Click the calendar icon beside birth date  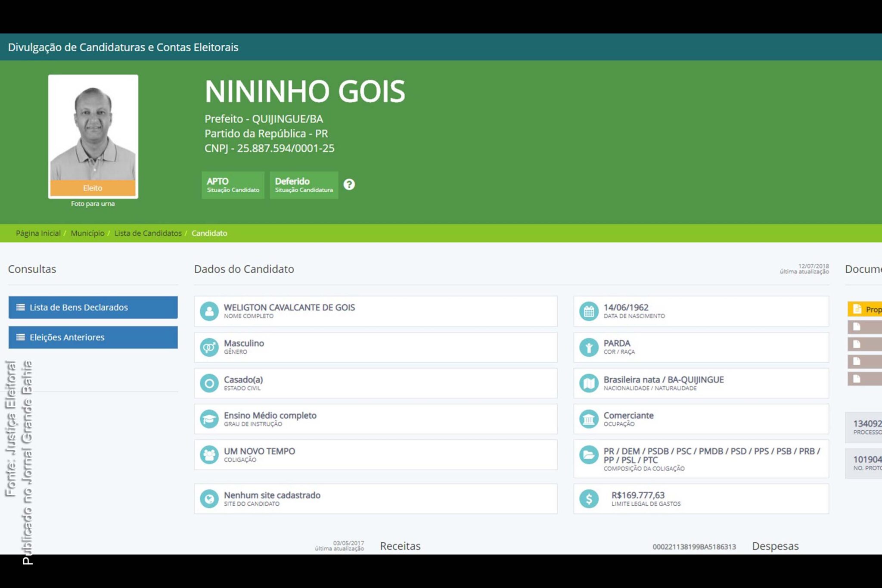point(589,311)
